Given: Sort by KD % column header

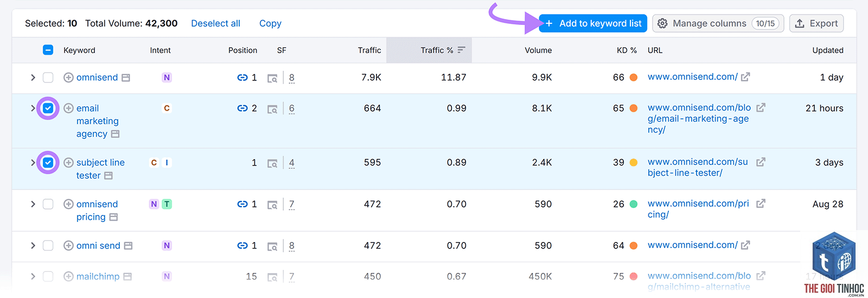Looking at the screenshot, I should click(x=627, y=50).
